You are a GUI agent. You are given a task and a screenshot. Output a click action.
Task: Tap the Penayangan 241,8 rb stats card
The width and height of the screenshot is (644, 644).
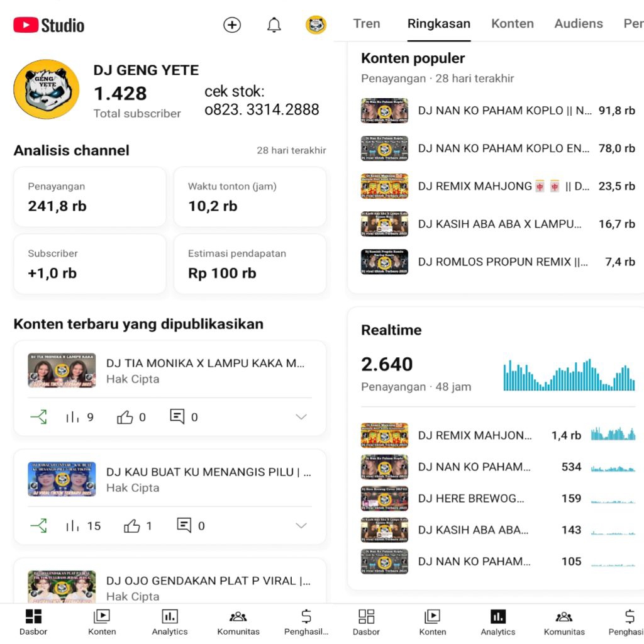(89, 196)
